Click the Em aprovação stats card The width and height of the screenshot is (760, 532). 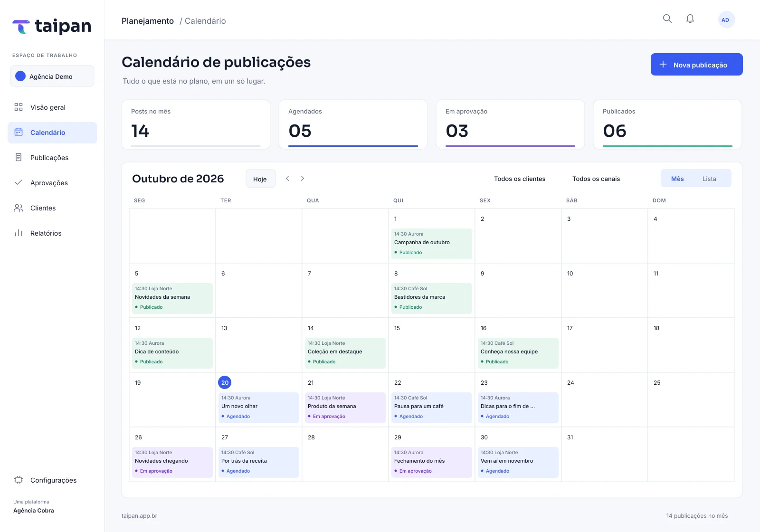pos(510,124)
